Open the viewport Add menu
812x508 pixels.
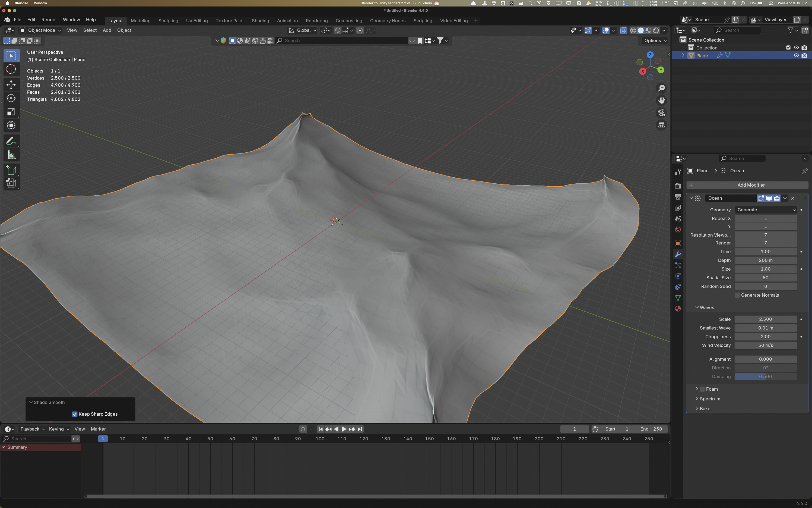pyautogui.click(x=107, y=30)
